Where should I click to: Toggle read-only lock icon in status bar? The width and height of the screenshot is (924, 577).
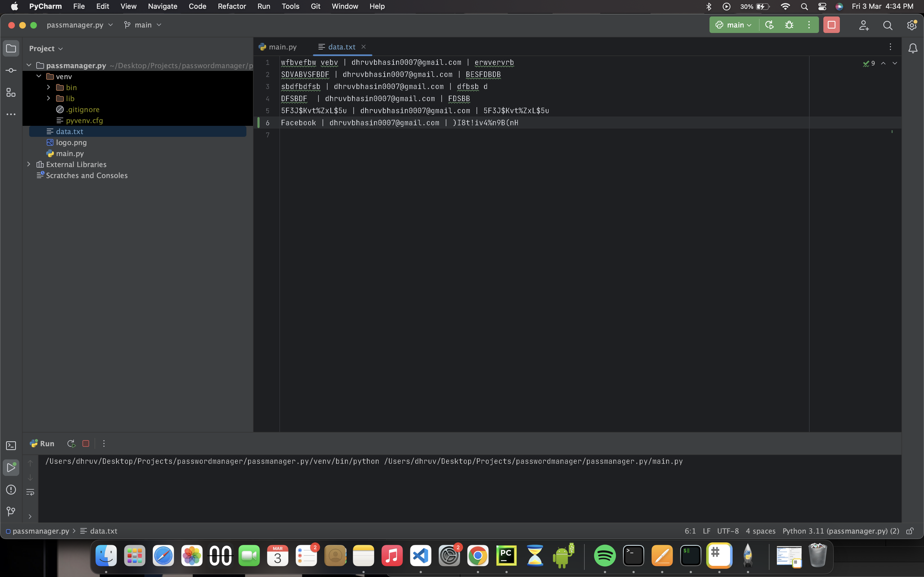pyautogui.click(x=910, y=531)
